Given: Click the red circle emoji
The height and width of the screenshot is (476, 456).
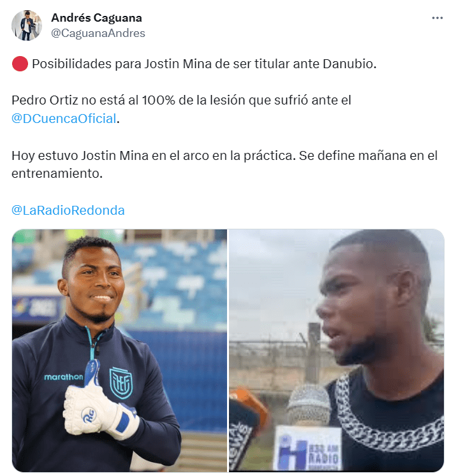Looking at the screenshot, I should [20, 64].
